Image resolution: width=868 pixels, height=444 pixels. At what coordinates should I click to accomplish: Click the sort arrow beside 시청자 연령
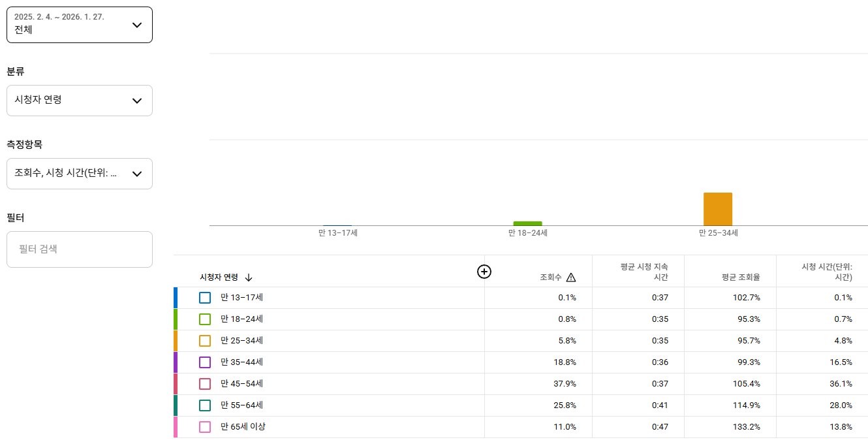tap(249, 277)
